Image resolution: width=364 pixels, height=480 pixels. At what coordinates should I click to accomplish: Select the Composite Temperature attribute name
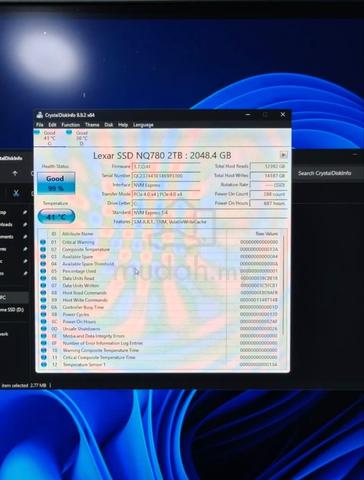click(x=86, y=249)
